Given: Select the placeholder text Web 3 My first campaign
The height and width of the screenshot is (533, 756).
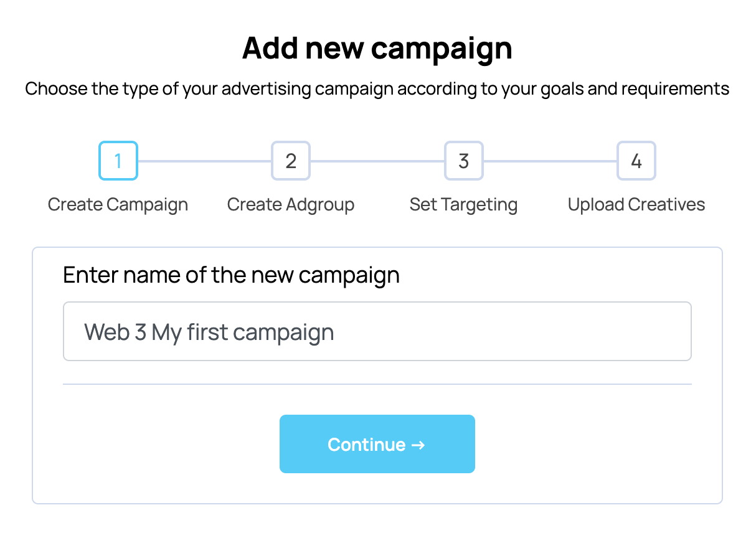Looking at the screenshot, I should tap(209, 331).
